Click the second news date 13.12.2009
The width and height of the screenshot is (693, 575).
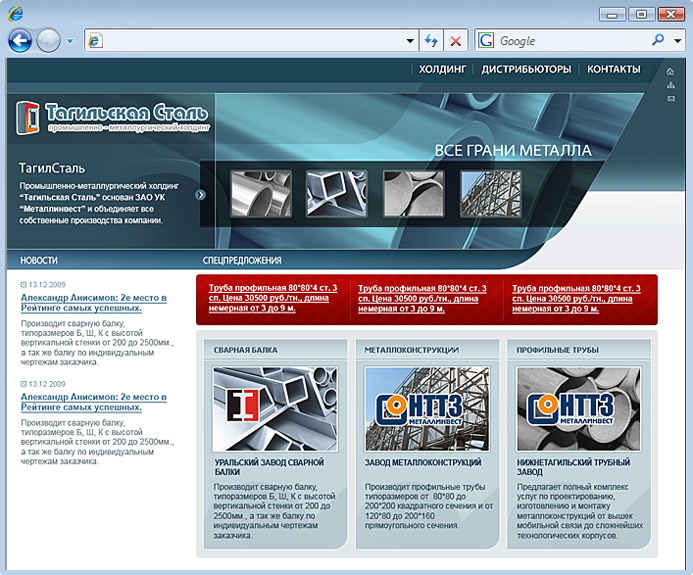pyautogui.click(x=47, y=384)
